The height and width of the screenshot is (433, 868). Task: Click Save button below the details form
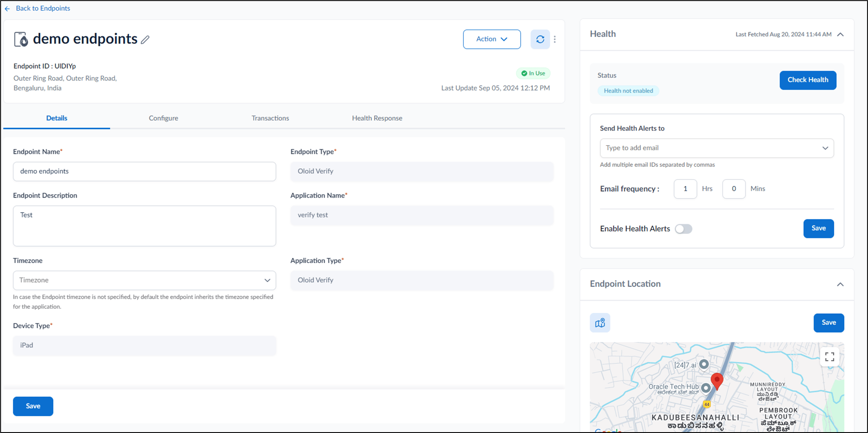33,406
